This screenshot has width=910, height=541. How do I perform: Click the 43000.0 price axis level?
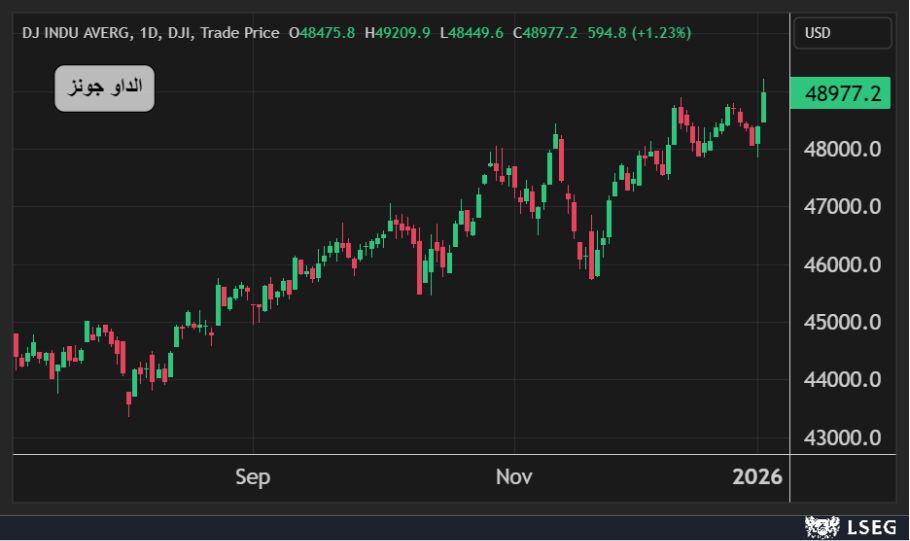pyautogui.click(x=842, y=438)
